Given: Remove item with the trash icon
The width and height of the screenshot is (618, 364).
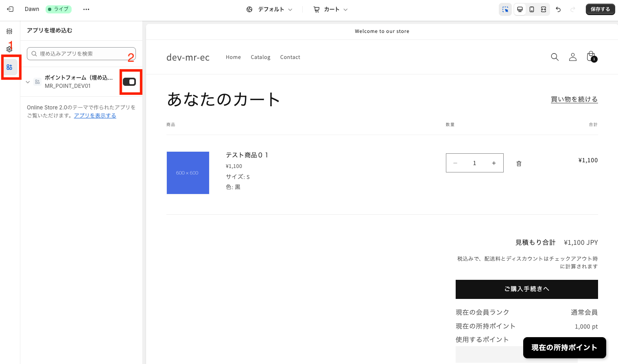Looking at the screenshot, I should click(519, 163).
